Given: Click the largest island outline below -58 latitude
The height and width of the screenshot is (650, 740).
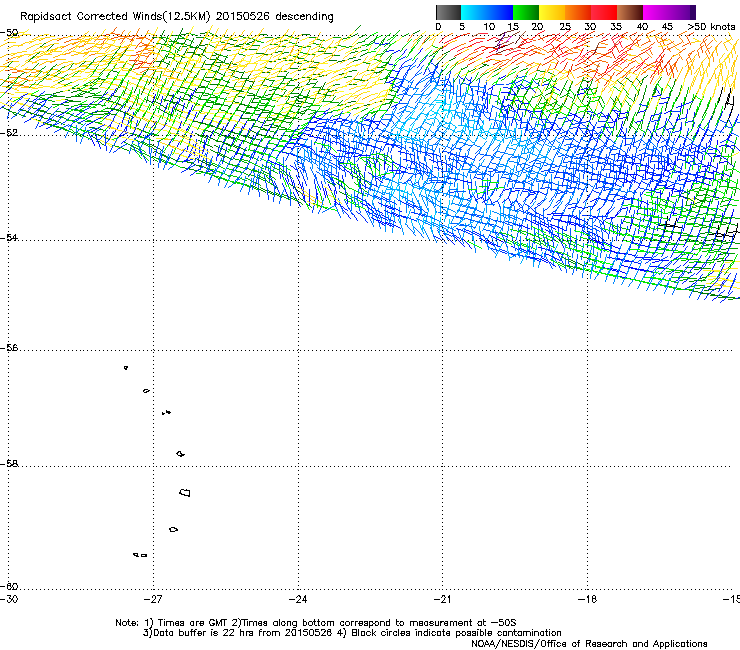Looking at the screenshot, I should click(x=185, y=492).
